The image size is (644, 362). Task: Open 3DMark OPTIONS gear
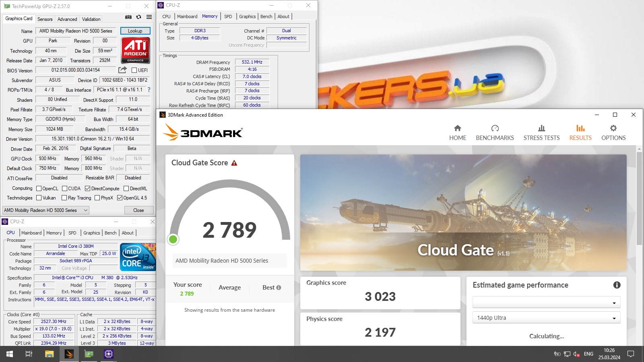pyautogui.click(x=613, y=132)
